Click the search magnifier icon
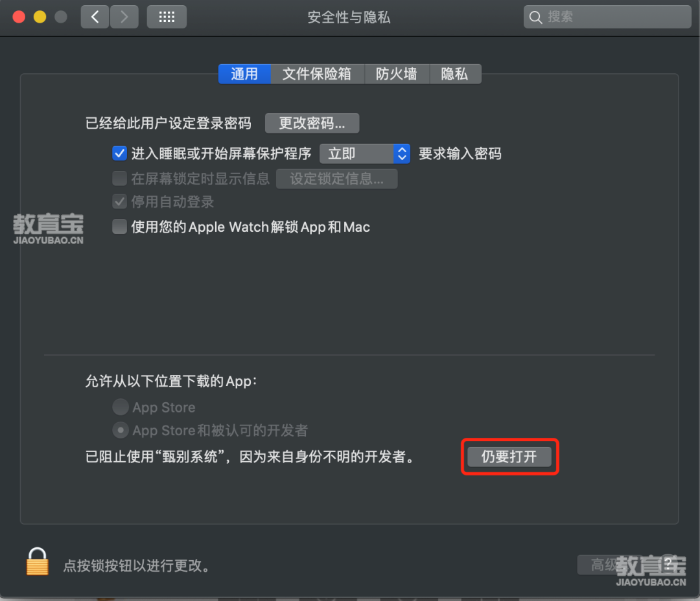 click(x=535, y=17)
